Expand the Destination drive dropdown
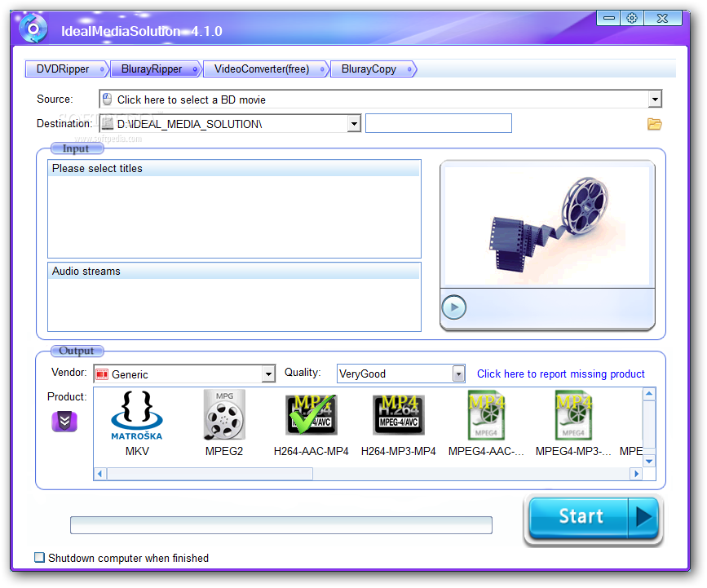The height and width of the screenshot is (588, 707). click(x=354, y=123)
